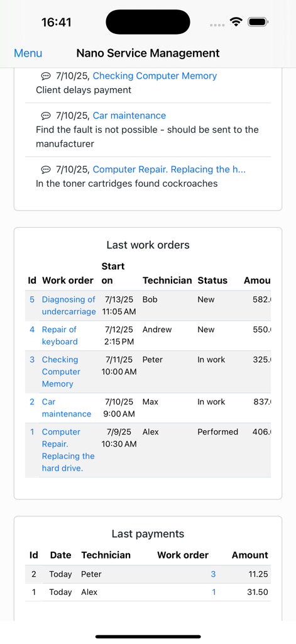Open work order Id 4 link
Viewport: 296px width, 644px height.
tap(32, 330)
